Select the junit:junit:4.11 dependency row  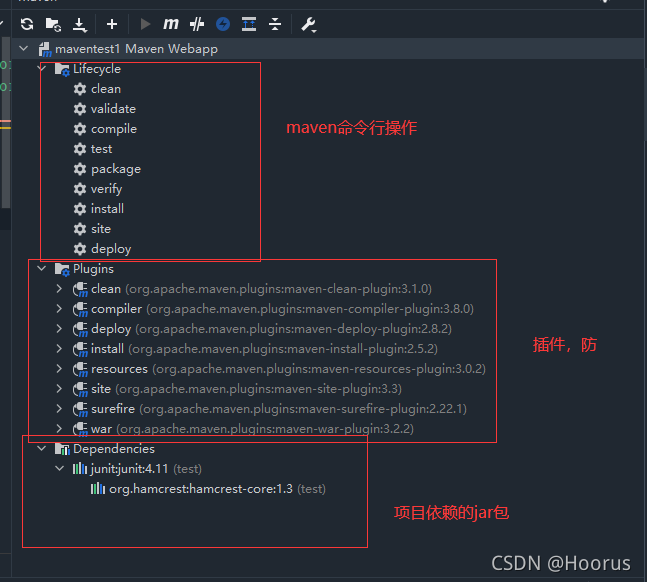pyautogui.click(x=137, y=468)
